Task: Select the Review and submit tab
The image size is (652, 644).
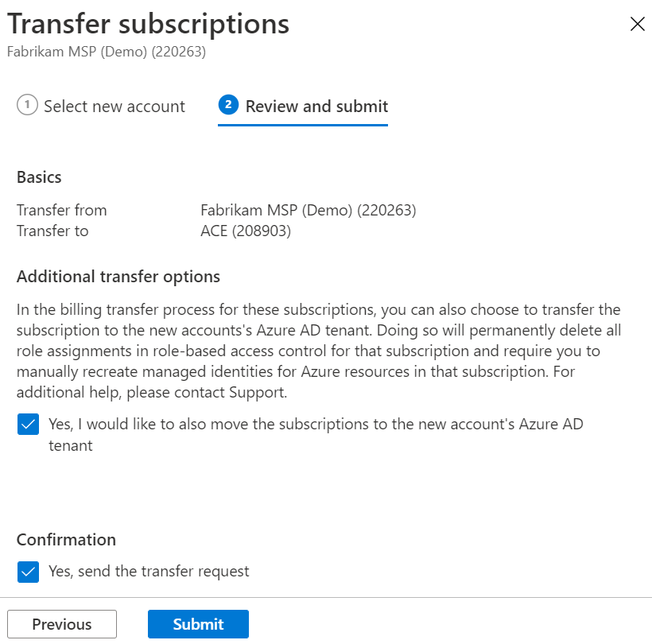Action: click(303, 107)
